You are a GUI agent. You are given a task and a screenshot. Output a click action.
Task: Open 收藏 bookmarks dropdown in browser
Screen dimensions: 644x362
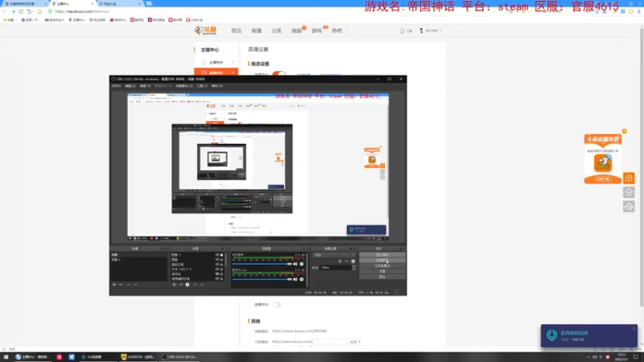[x=9, y=19]
